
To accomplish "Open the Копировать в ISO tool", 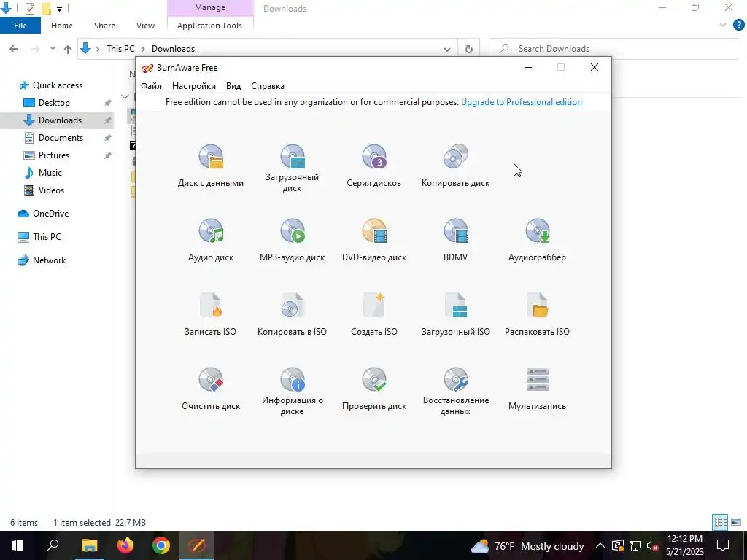I will point(292,314).
